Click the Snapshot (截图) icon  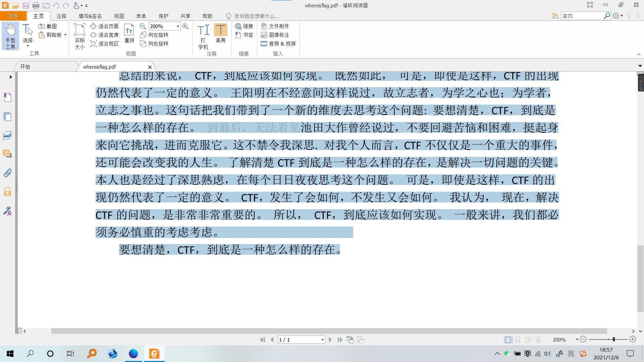[x=42, y=26]
